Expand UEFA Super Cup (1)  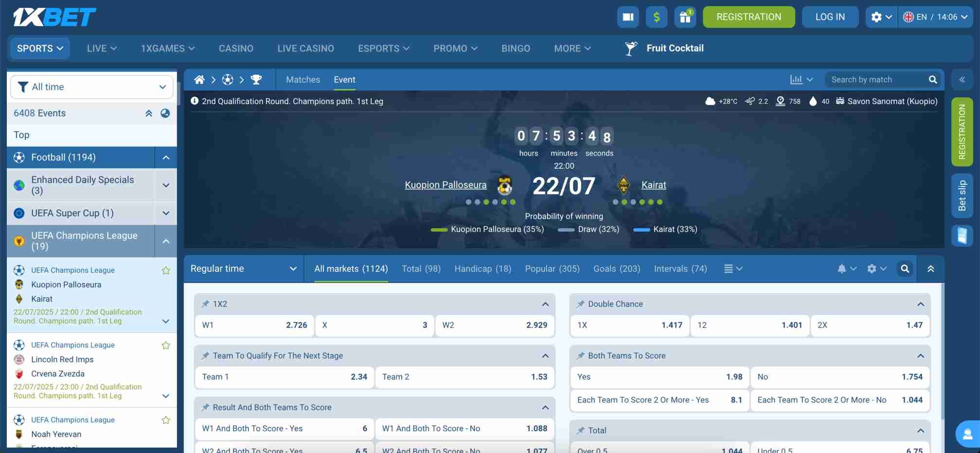(166, 213)
